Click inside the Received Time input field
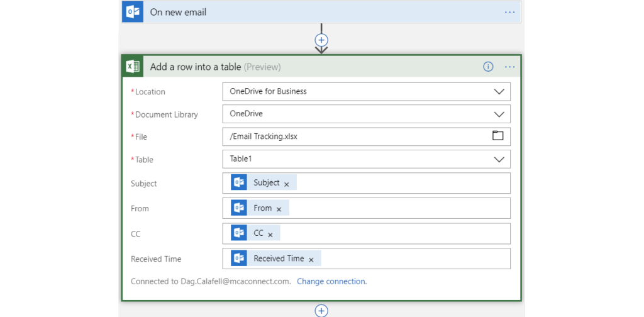This screenshot has width=644, height=317. tap(367, 259)
